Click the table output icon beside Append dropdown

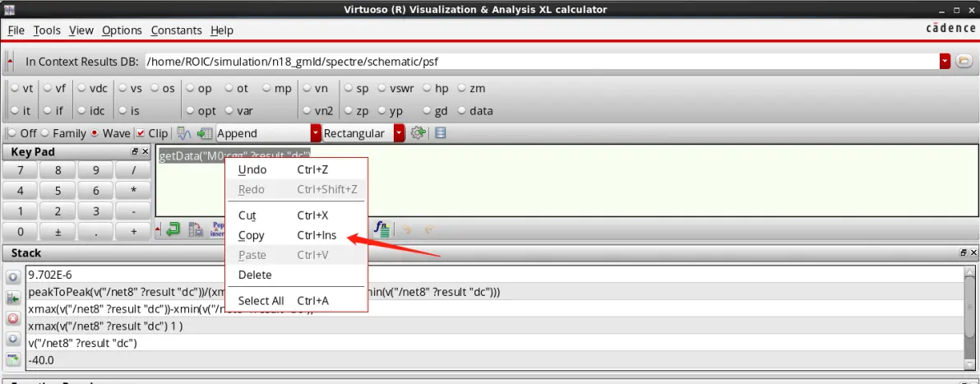point(205,133)
